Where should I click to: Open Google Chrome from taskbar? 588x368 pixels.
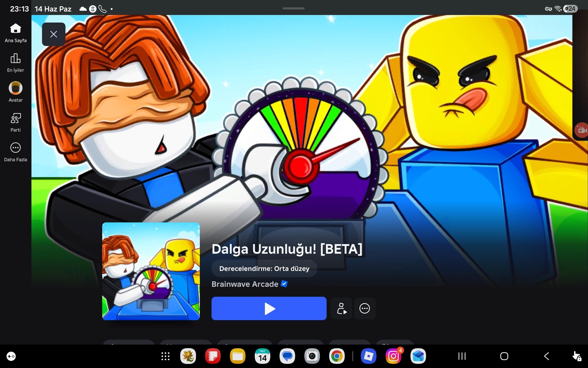(x=337, y=356)
